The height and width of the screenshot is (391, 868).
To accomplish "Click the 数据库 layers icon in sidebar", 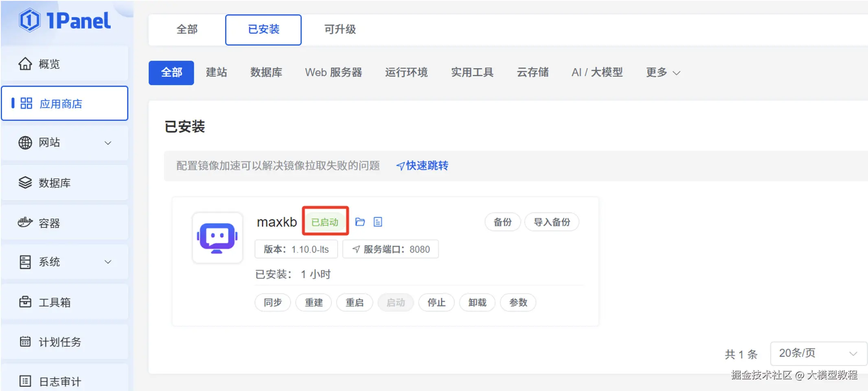I will [25, 183].
